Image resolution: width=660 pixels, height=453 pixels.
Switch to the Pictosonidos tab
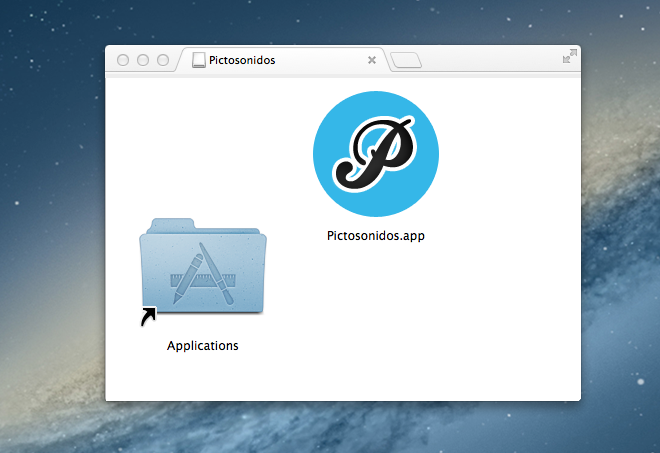283,60
